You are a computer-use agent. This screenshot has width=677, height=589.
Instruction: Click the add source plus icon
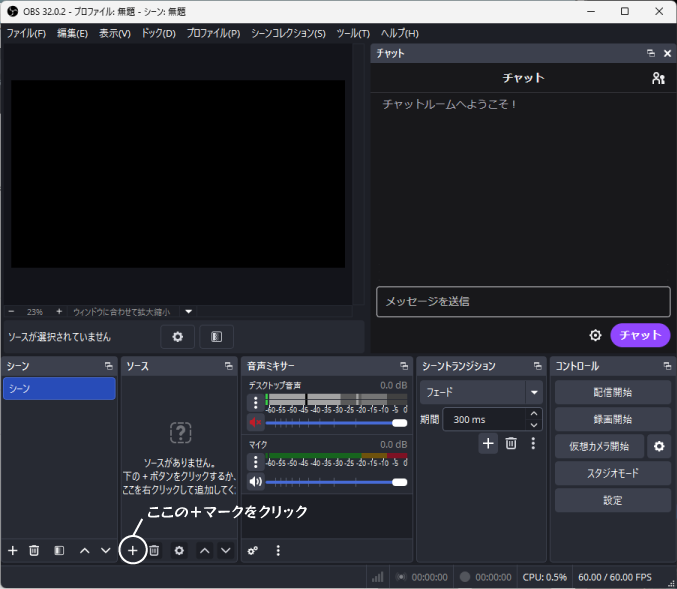tap(133, 550)
